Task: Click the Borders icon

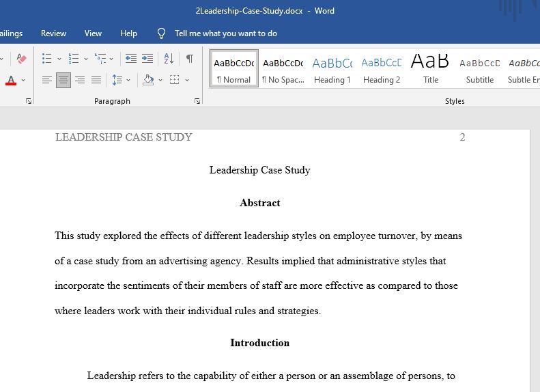Action: pyautogui.click(x=175, y=81)
